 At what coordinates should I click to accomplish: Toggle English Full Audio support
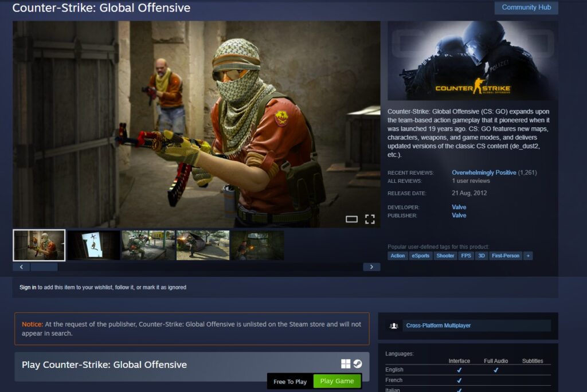click(496, 370)
